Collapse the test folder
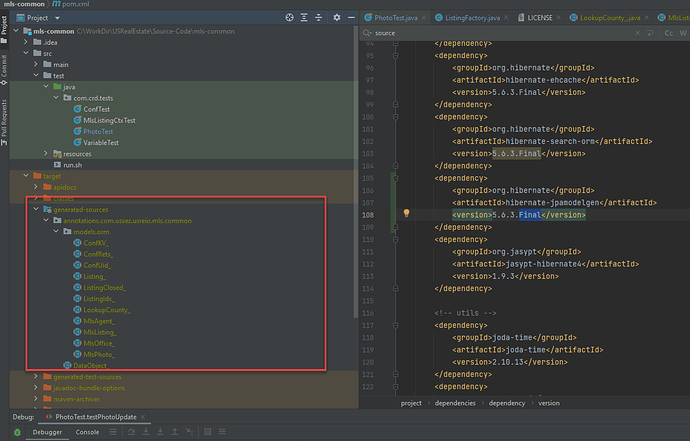 click(36, 75)
